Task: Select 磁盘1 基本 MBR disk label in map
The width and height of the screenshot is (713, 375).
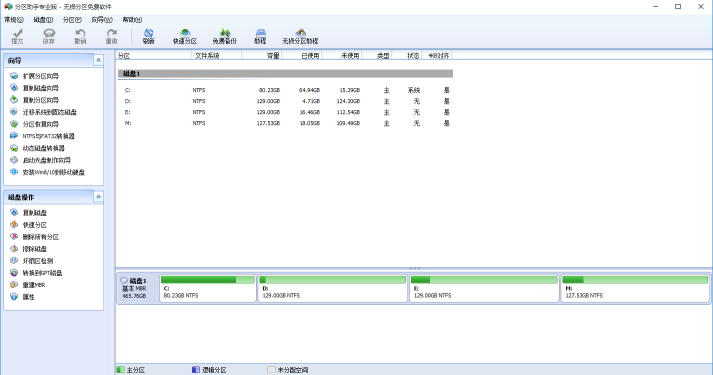Action: click(137, 288)
